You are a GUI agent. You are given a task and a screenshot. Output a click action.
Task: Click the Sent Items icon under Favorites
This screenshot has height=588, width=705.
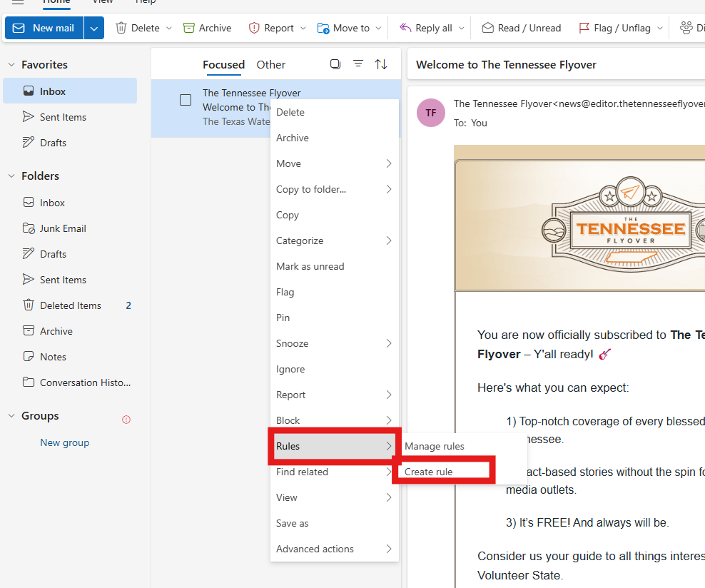(29, 117)
